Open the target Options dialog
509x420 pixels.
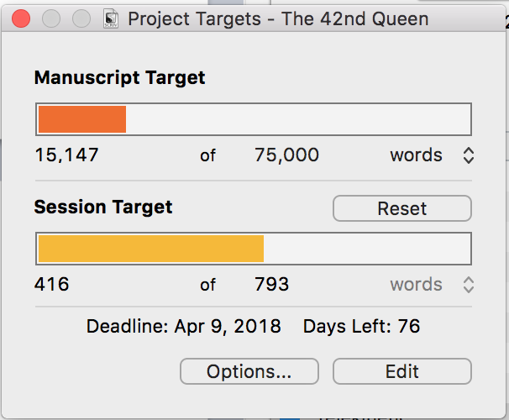pos(249,371)
